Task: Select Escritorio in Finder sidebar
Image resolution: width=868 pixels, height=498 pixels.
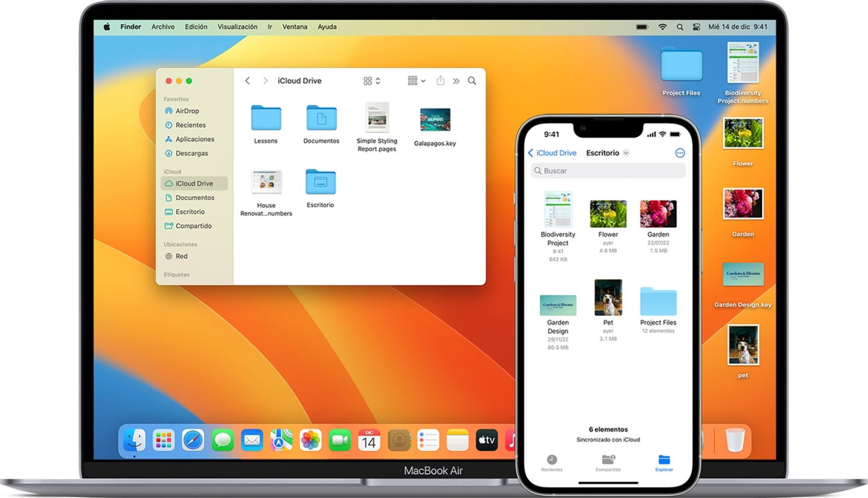Action: coord(194,212)
